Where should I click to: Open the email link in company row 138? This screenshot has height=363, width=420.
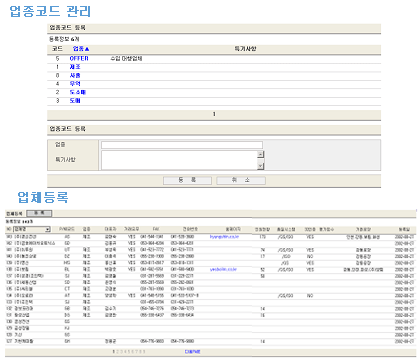(223, 269)
